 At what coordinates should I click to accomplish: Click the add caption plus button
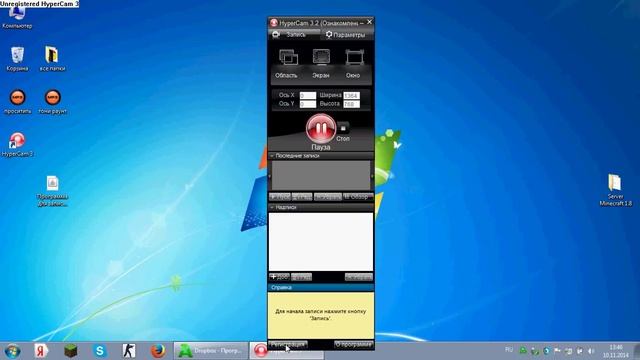pyautogui.click(x=279, y=277)
